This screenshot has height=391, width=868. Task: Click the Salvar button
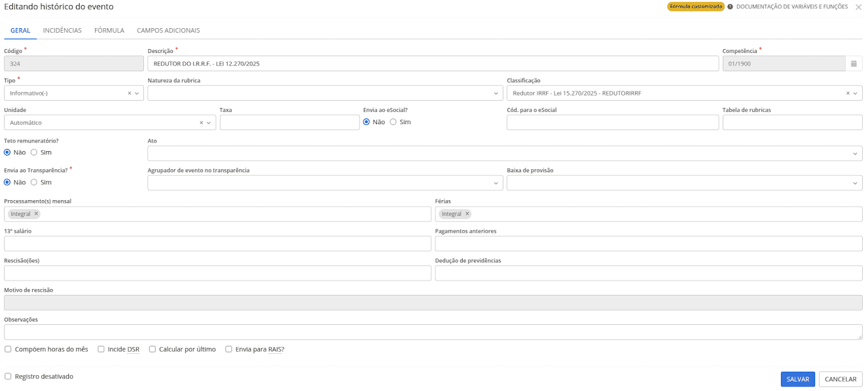click(797, 379)
